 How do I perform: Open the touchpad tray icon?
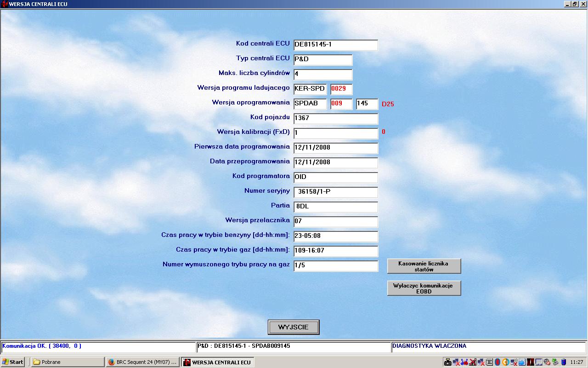[538, 362]
